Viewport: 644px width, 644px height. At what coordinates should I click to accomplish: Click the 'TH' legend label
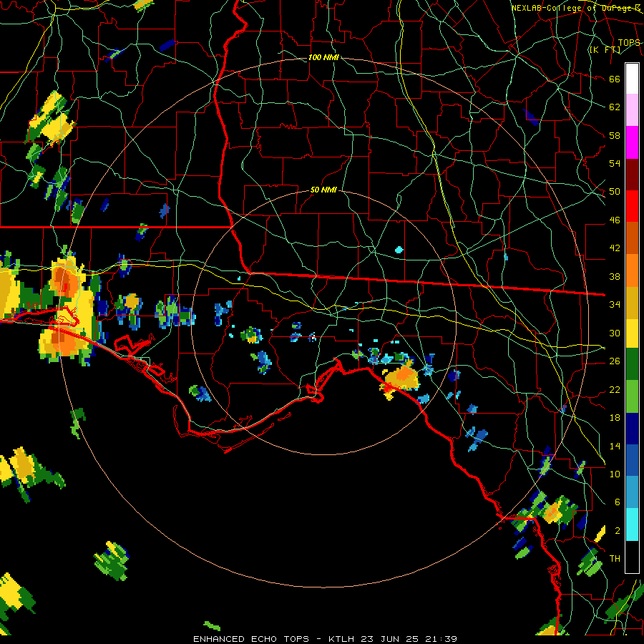click(x=615, y=558)
